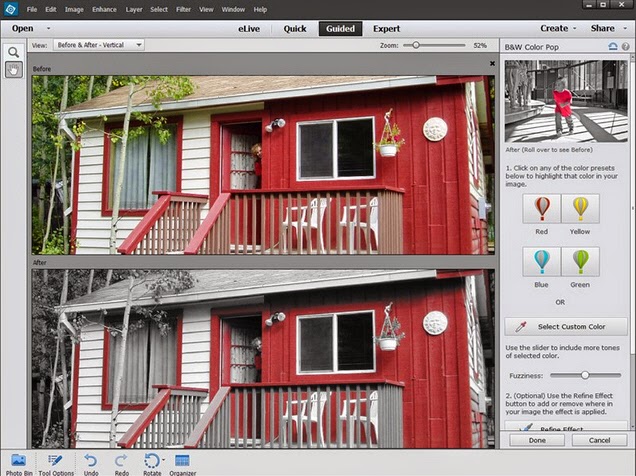Undo the last action

(90, 465)
